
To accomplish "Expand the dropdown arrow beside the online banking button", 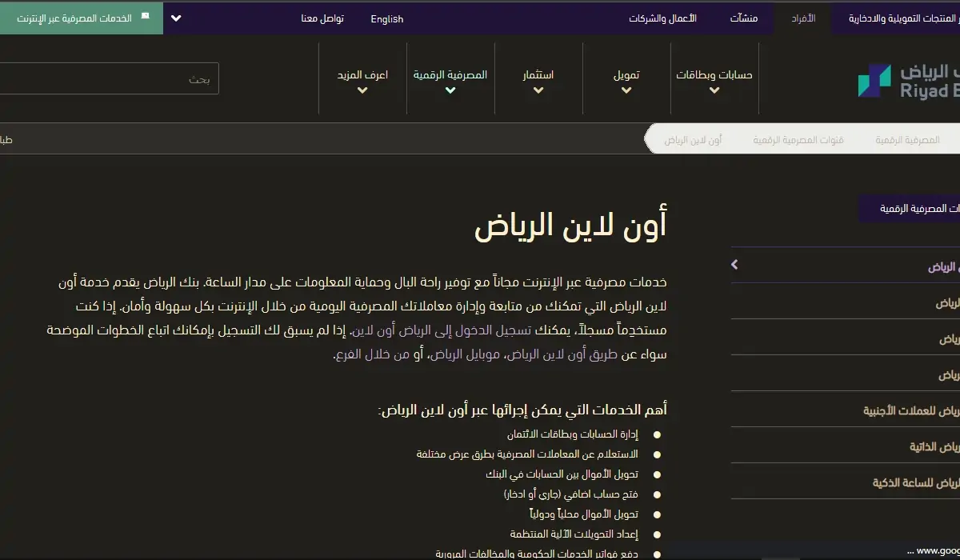I will click(177, 18).
